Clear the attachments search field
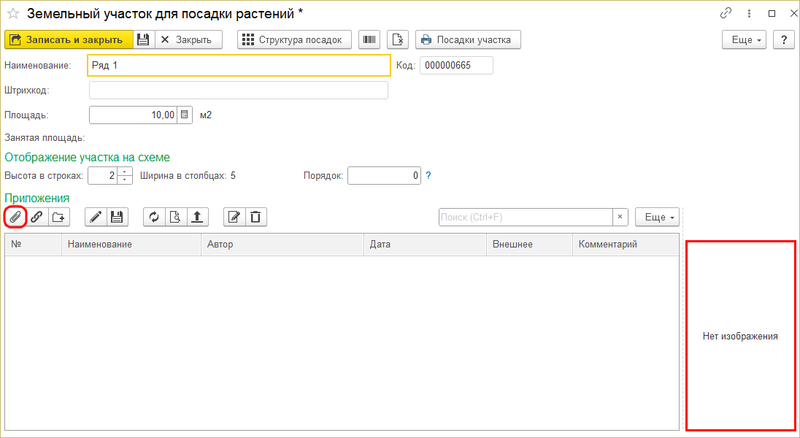Screen dimensions: 800x438 [620, 217]
